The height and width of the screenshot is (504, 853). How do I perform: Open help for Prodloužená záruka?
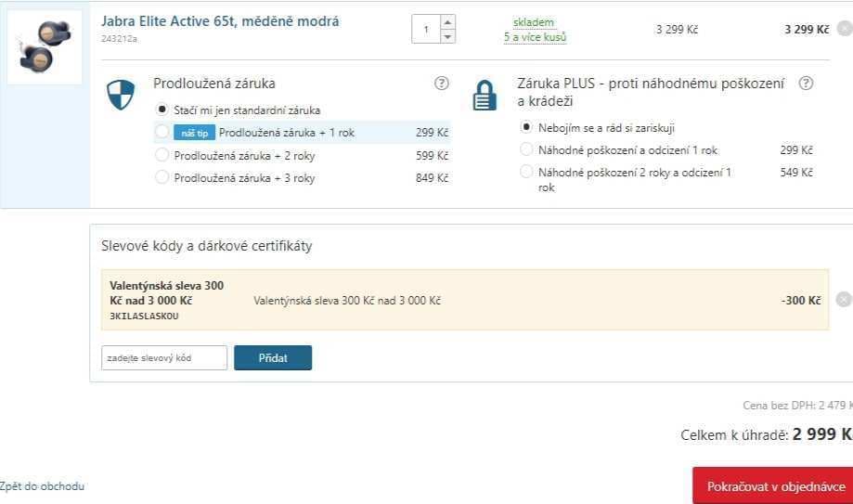[x=441, y=84]
